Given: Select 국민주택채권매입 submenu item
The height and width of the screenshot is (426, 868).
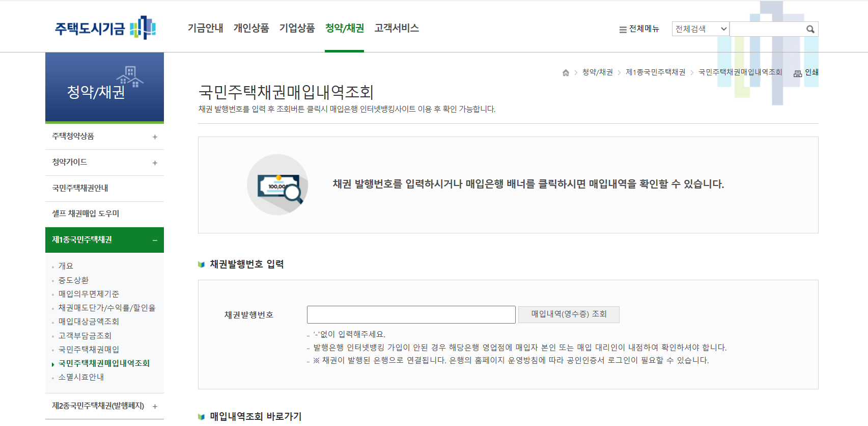Looking at the screenshot, I should point(89,350).
